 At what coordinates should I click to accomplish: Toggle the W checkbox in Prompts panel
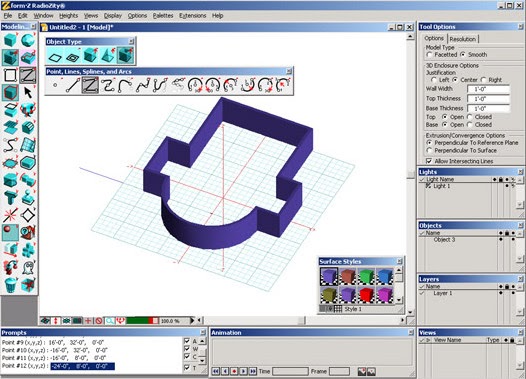187,349
